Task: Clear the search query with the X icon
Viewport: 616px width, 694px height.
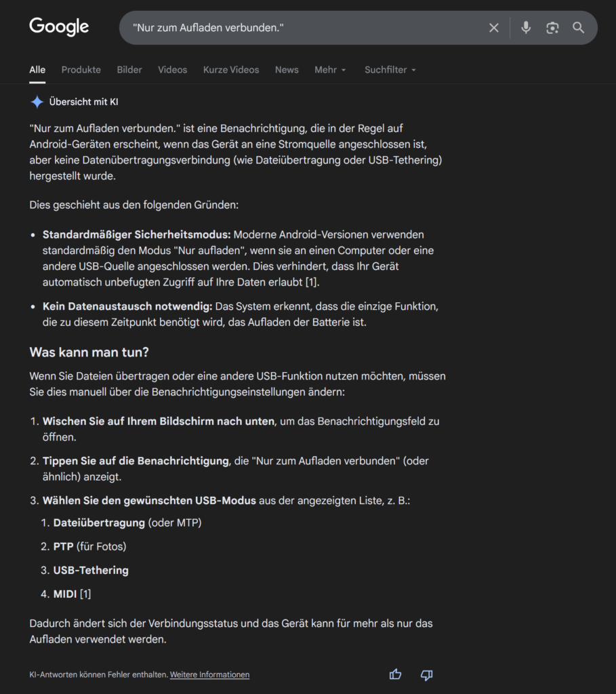Action: [494, 28]
